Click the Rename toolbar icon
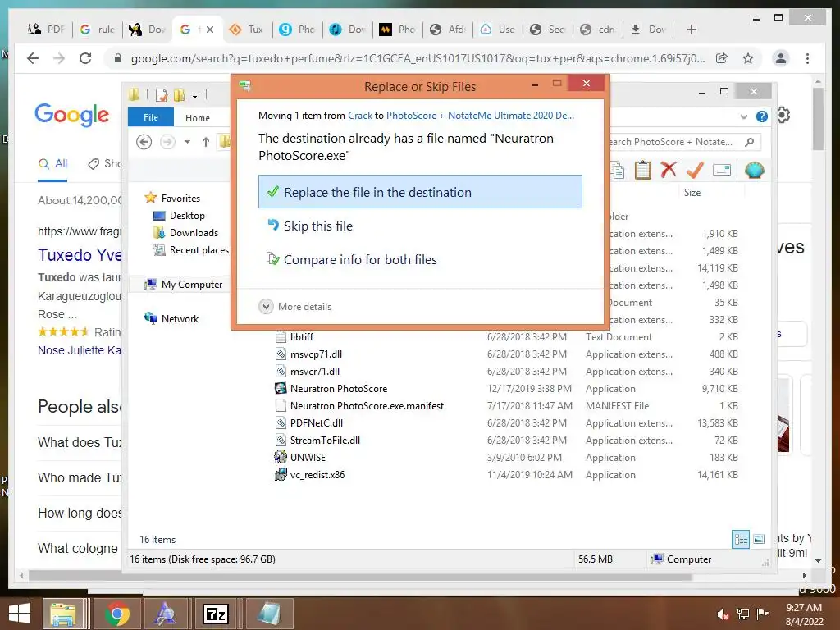 [x=722, y=171]
